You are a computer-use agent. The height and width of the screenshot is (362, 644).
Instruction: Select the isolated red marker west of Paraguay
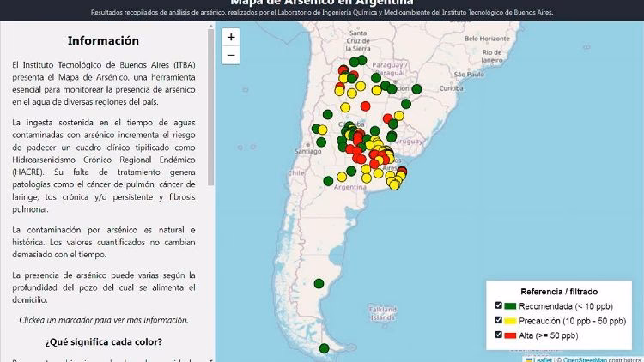tap(365, 106)
